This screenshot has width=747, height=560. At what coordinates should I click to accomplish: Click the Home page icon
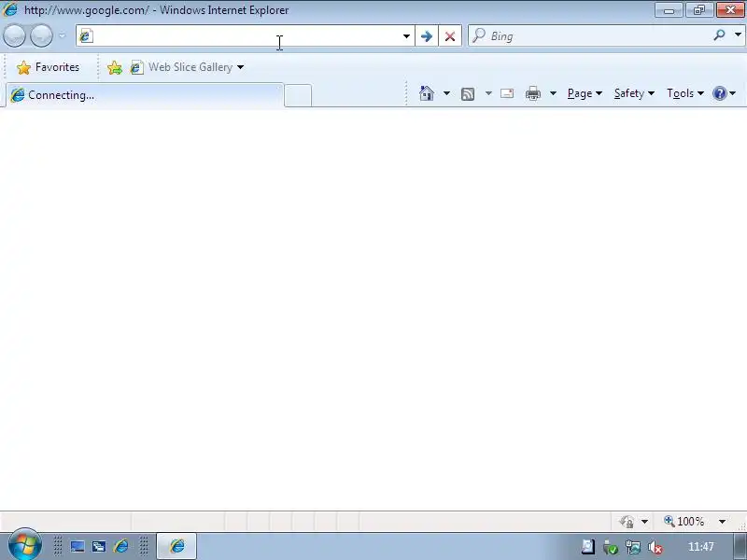coord(427,93)
